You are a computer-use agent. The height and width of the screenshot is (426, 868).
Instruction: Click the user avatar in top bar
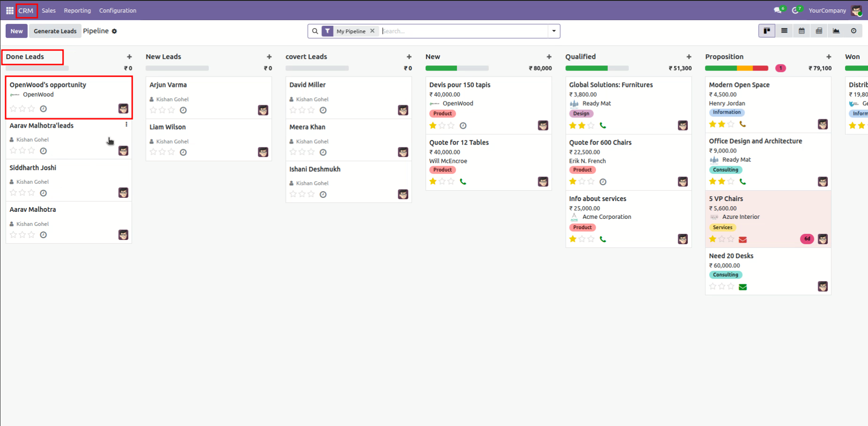pos(856,10)
